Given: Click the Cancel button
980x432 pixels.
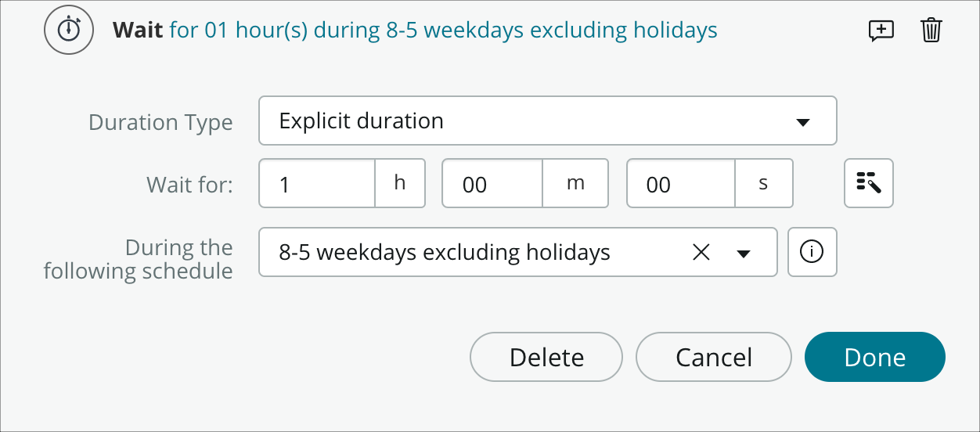Looking at the screenshot, I should click(714, 357).
